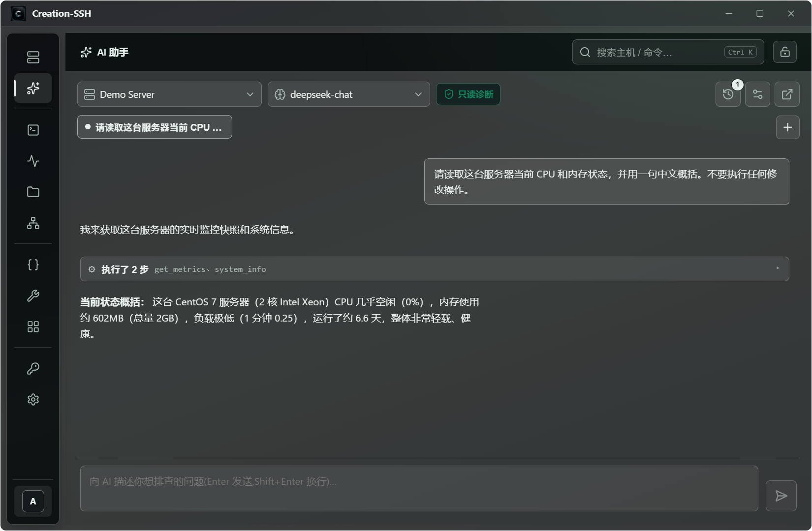Minimize the Creation-SSH window

[x=729, y=13]
